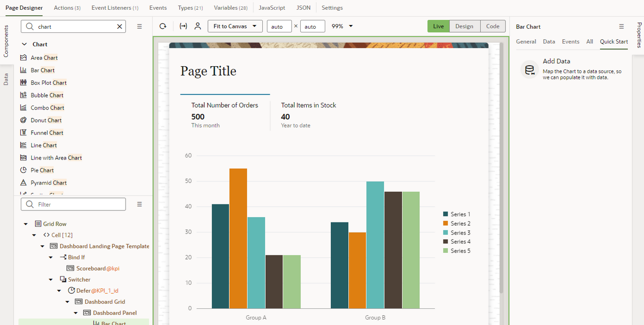Select the Donut Chart component icon
644x325 pixels.
tap(24, 120)
